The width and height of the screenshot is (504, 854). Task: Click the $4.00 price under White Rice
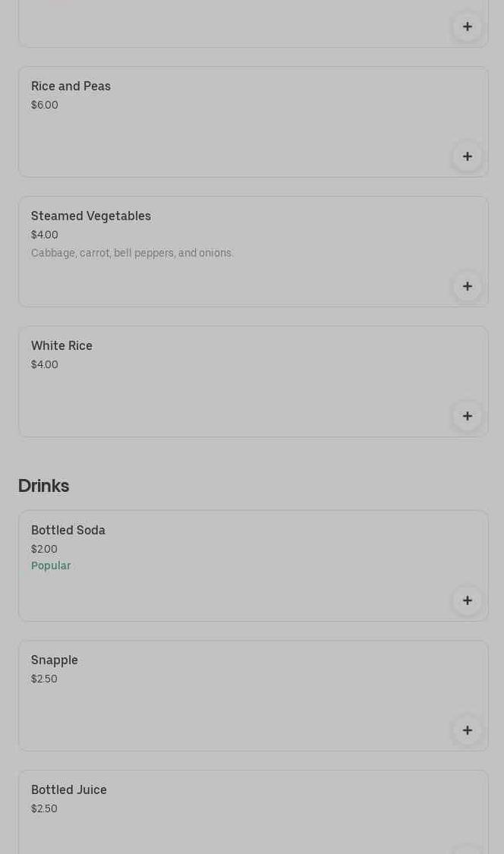(x=45, y=364)
